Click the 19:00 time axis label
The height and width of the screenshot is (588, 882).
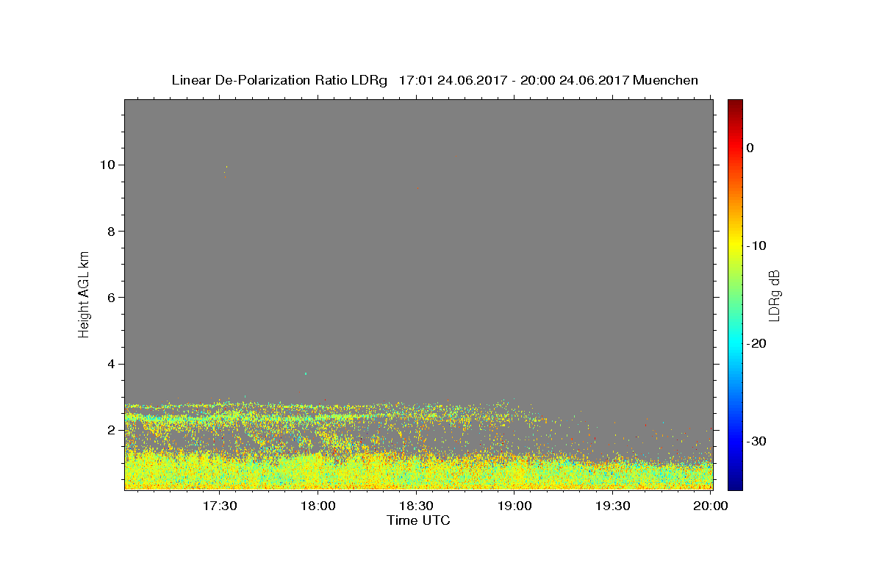point(514,506)
